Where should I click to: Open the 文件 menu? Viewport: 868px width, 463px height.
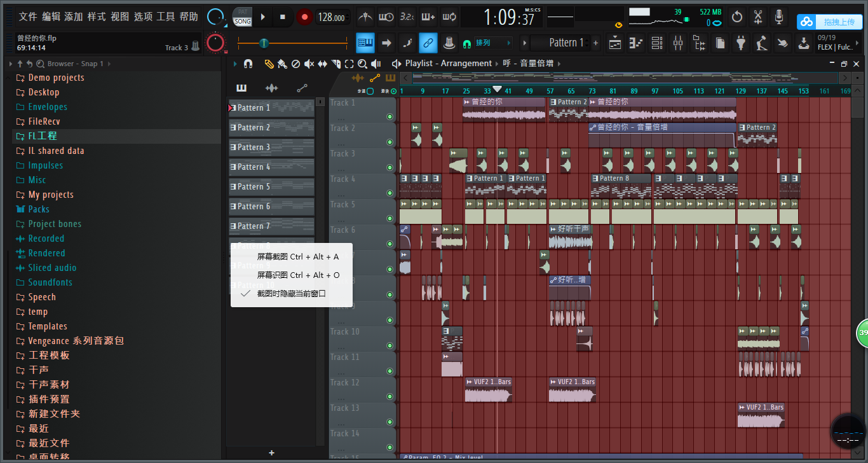27,17
